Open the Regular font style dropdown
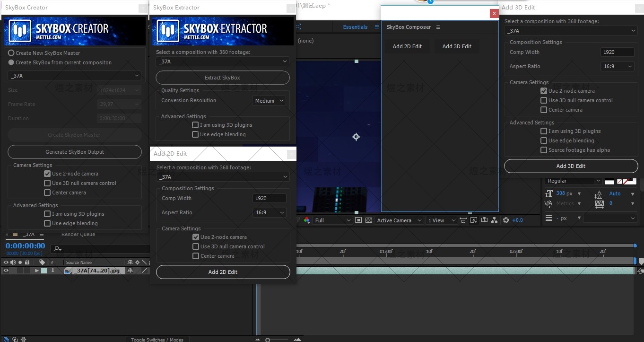This screenshot has width=644, height=342. 574,181
